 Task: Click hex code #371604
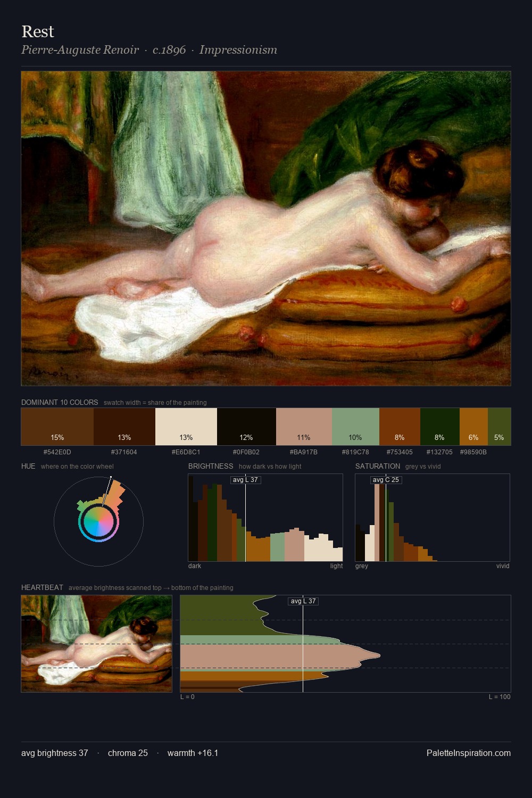(x=124, y=452)
